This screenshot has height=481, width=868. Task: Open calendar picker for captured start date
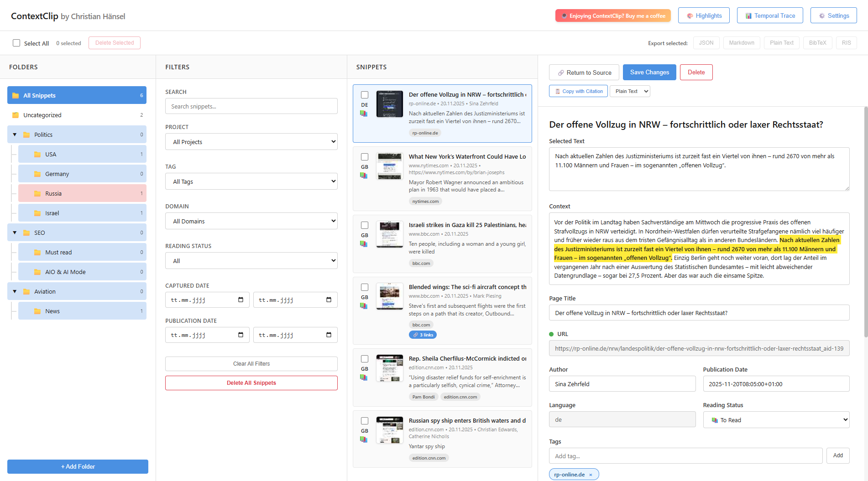(x=241, y=300)
